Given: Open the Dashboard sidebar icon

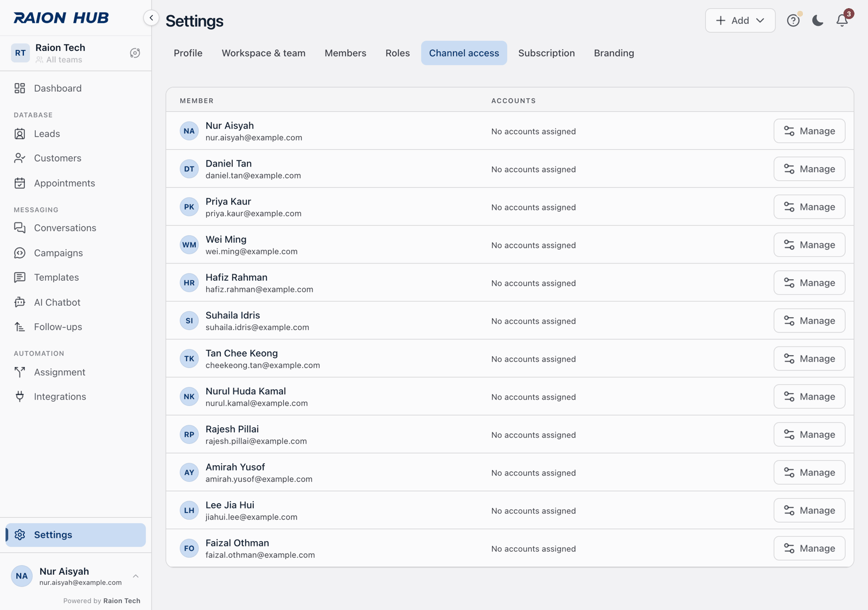Looking at the screenshot, I should point(20,88).
